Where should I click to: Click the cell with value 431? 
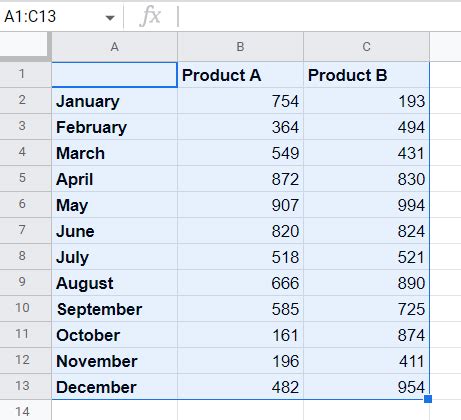[366, 153]
